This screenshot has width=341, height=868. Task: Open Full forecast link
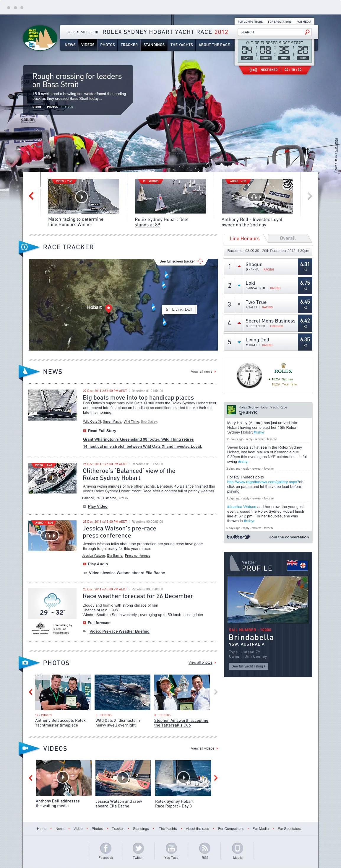point(99,623)
